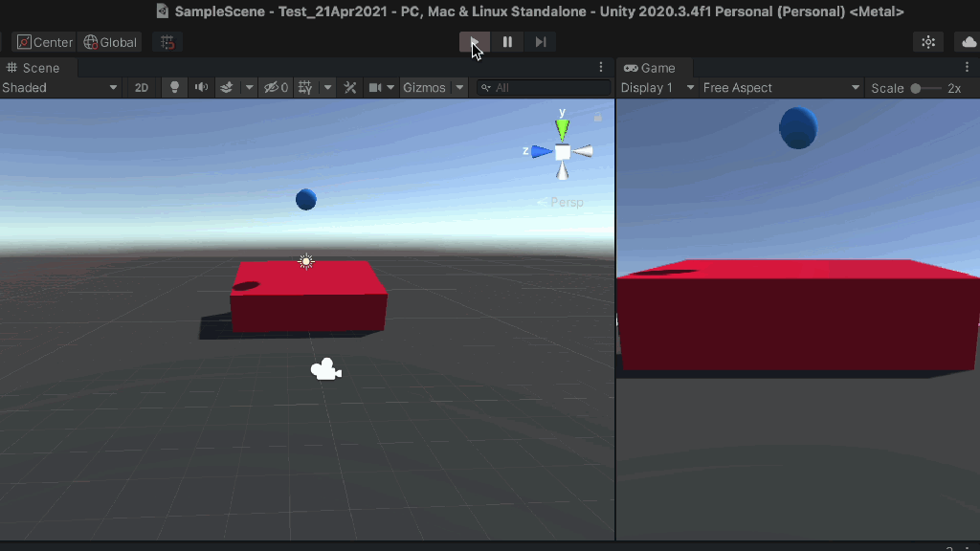Open the Display 1 dropdown
The image size is (980, 551).
tap(657, 87)
